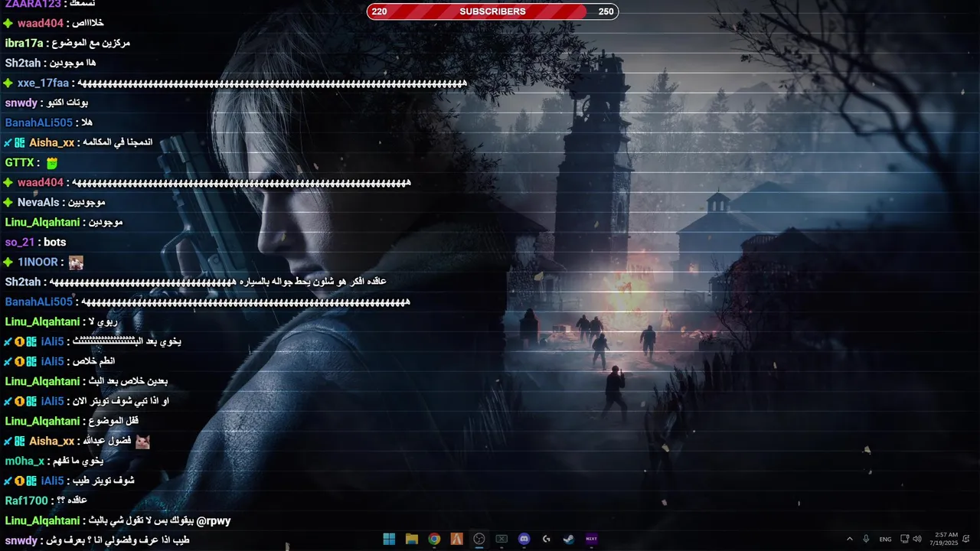Image resolution: width=980 pixels, height=551 pixels.
Task: Open File Explorer from the taskbar
Action: point(411,539)
